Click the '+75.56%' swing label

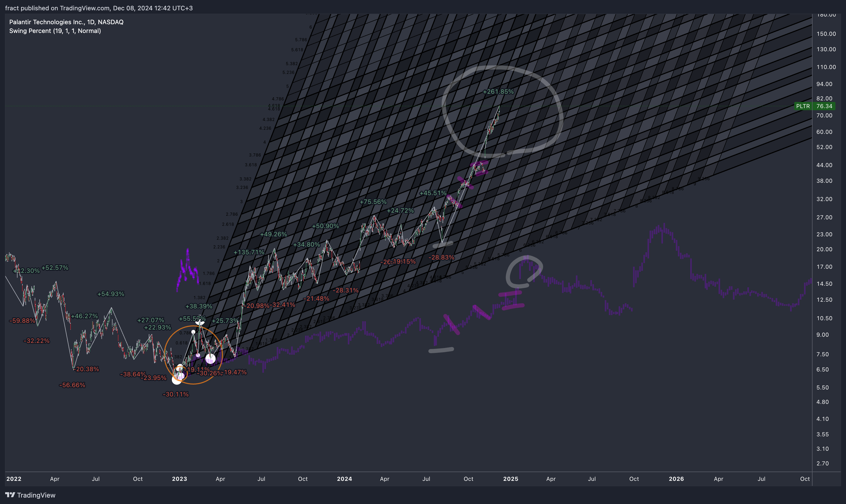coord(373,202)
